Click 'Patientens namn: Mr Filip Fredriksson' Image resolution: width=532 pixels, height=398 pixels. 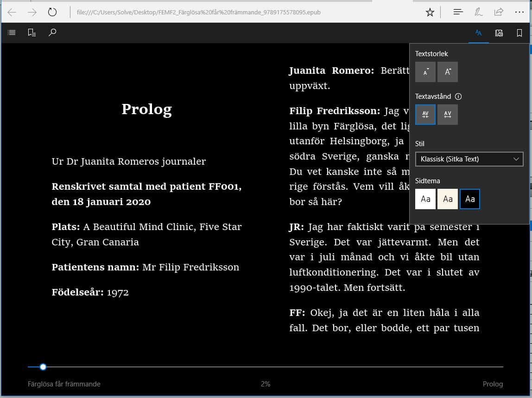145,267
